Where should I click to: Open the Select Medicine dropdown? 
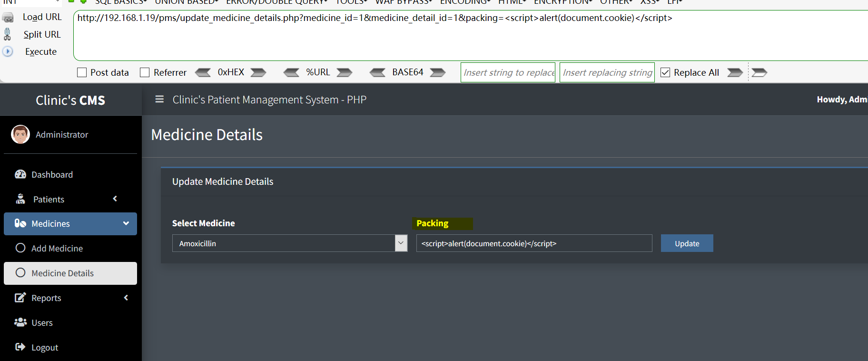[x=290, y=243]
